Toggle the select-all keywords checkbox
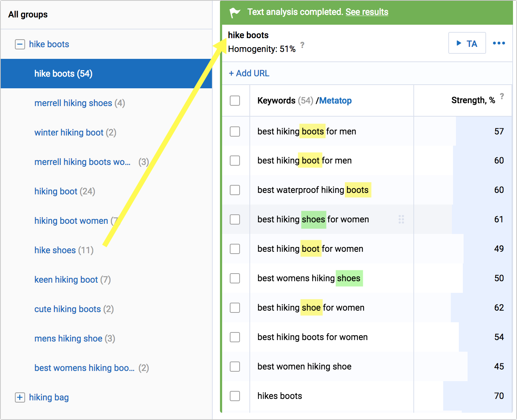Viewport: 517px width, 420px height. click(x=235, y=101)
